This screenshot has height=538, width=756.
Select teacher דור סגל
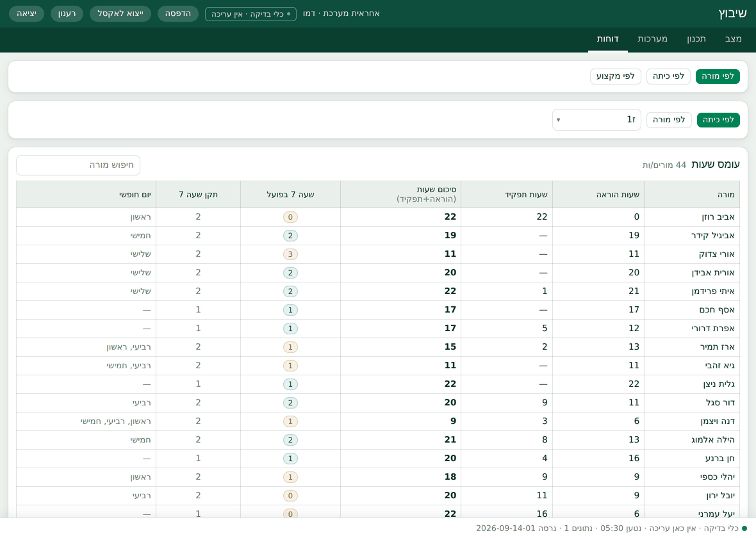(720, 403)
